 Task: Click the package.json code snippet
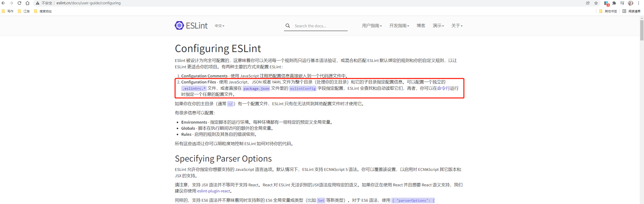pos(256,88)
